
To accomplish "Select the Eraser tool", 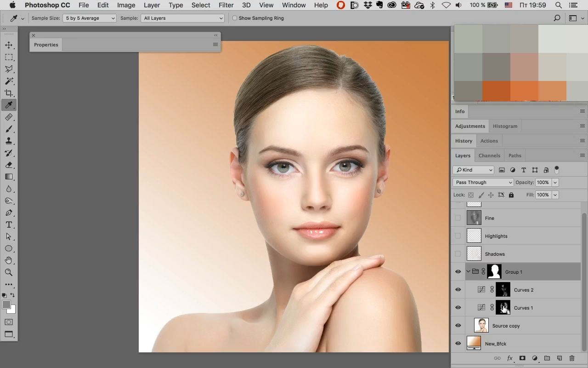I will click(9, 165).
